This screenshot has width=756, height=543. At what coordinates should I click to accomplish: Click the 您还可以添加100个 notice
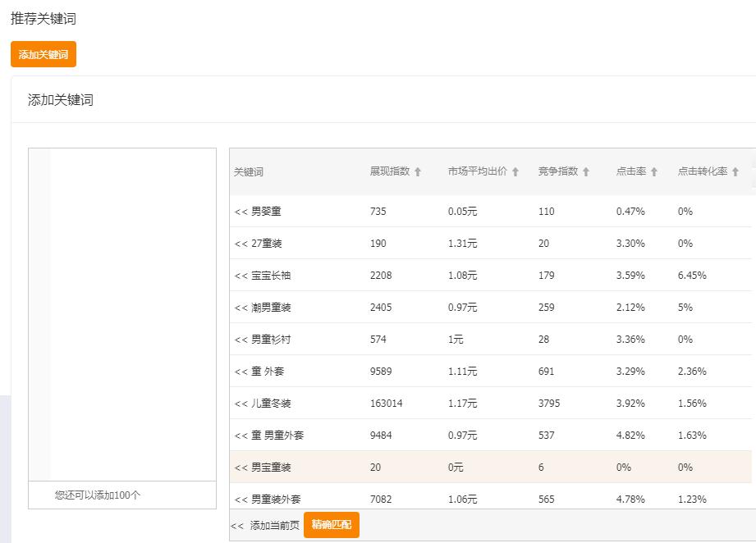tap(98, 495)
